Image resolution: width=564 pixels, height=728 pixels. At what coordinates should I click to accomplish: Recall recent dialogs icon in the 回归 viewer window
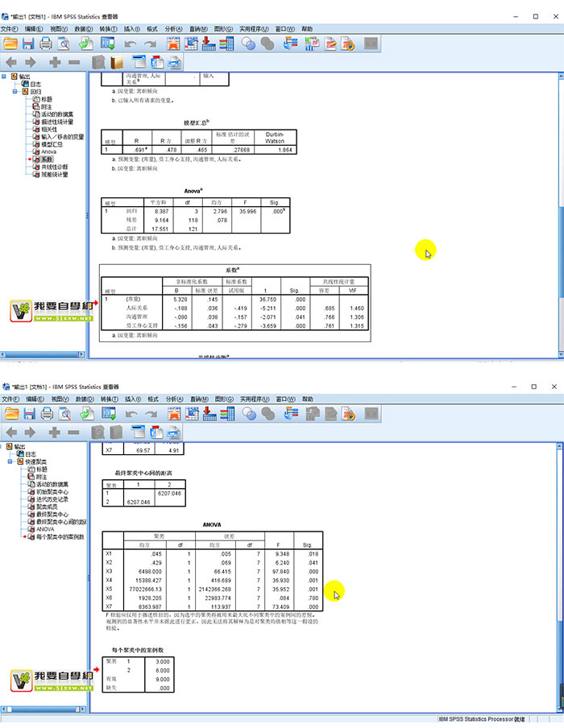108,44
